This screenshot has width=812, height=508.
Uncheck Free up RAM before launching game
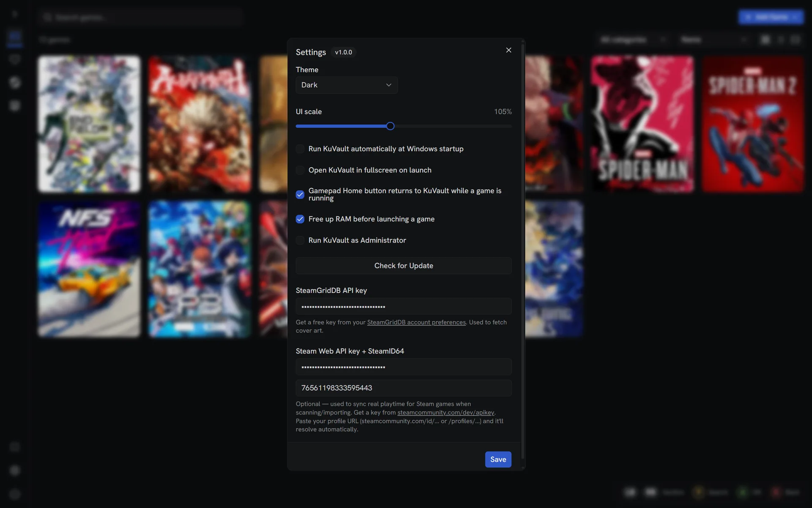(300, 219)
